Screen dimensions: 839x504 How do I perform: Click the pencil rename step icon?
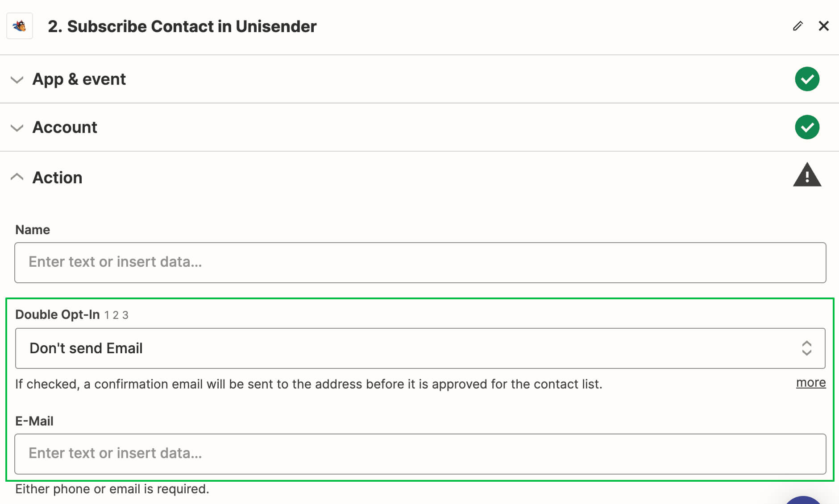pos(798,26)
